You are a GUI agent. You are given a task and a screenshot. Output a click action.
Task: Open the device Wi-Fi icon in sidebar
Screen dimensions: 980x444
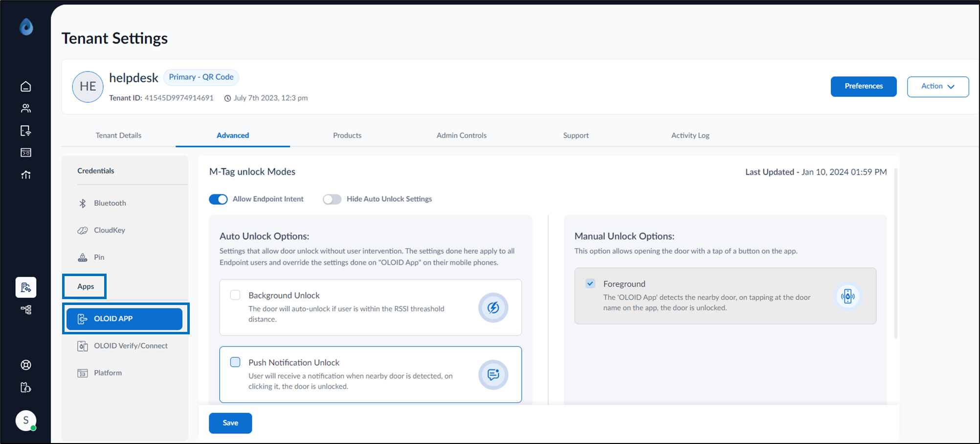26,131
